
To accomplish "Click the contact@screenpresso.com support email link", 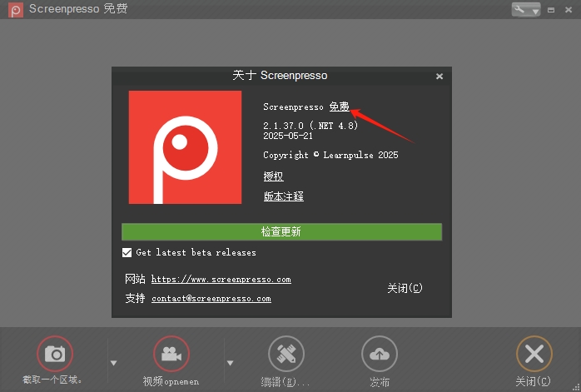I will click(211, 298).
